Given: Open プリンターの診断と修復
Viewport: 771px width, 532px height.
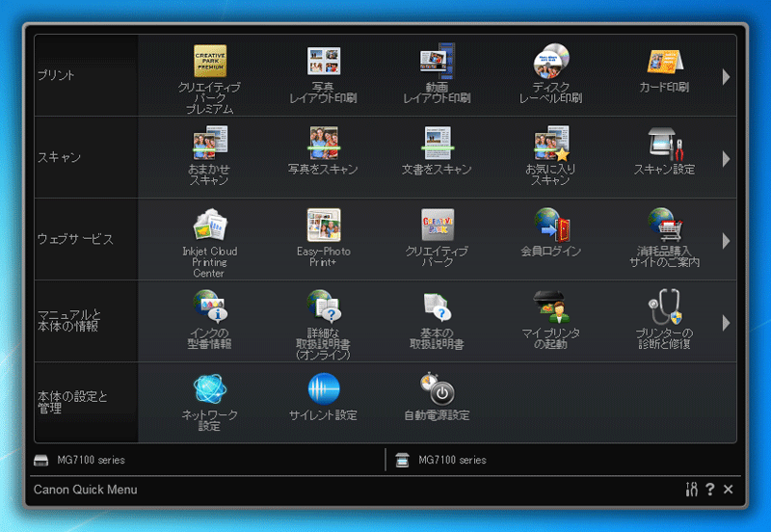Looking at the screenshot, I should click(665, 306).
